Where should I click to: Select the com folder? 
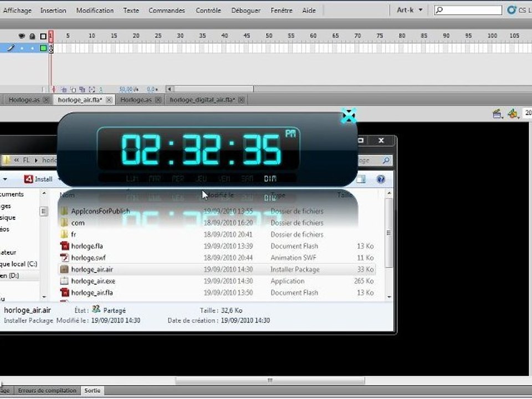[x=78, y=223]
